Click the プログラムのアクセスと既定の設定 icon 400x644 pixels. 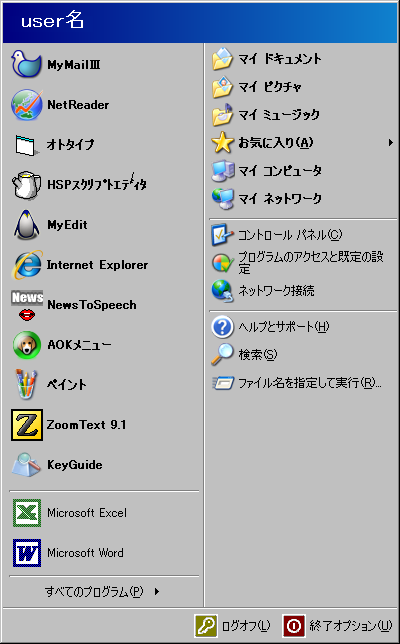[x=223, y=263]
